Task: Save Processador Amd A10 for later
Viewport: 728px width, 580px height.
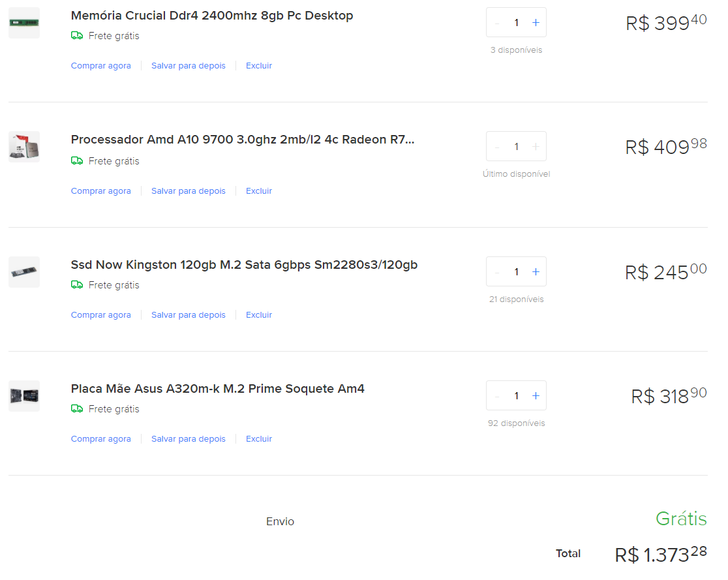Action: [x=188, y=191]
